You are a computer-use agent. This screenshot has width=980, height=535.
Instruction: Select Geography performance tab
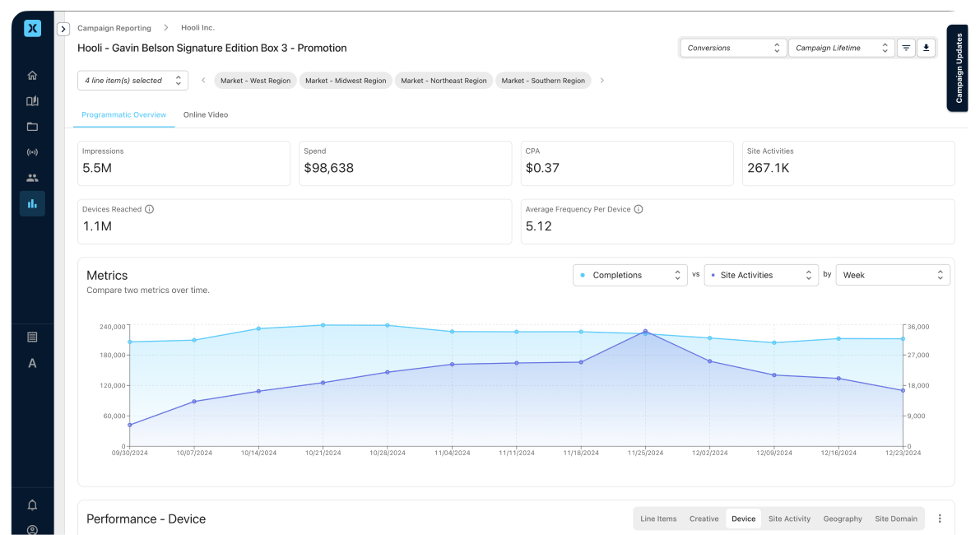click(x=843, y=519)
